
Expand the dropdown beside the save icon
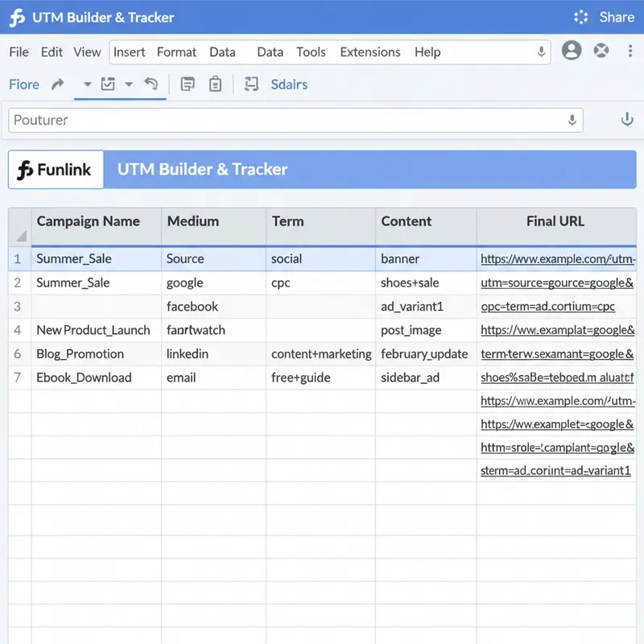(127, 84)
